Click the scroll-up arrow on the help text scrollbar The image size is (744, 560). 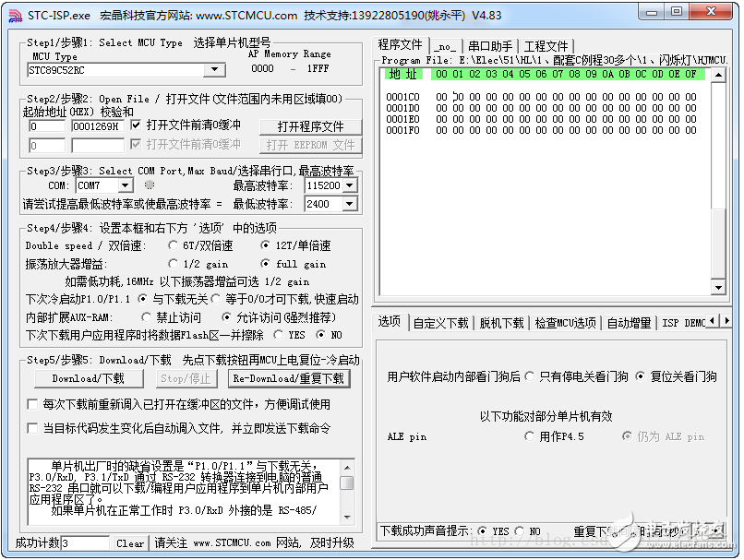coord(349,467)
